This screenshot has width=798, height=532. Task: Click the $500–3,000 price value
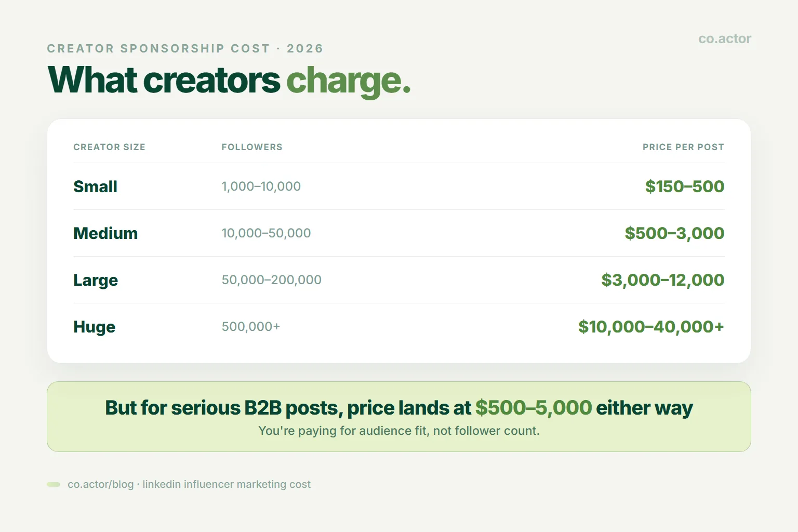pyautogui.click(x=674, y=233)
